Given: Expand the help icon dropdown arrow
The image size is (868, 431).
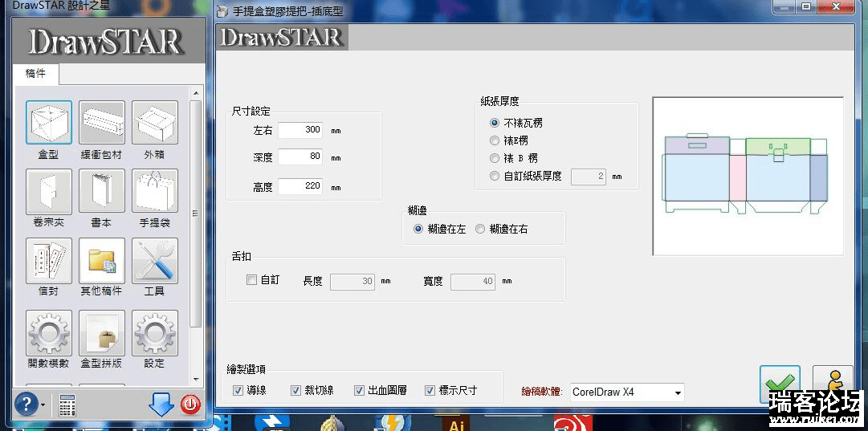Looking at the screenshot, I should (43, 405).
